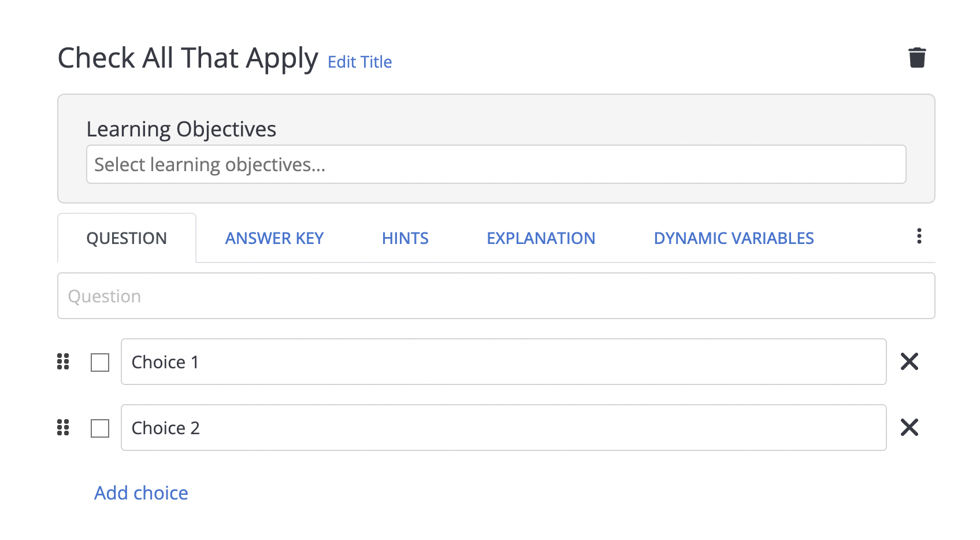Open the three-dot more options menu
Viewport: 980px width, 540px height.
pyautogui.click(x=919, y=236)
